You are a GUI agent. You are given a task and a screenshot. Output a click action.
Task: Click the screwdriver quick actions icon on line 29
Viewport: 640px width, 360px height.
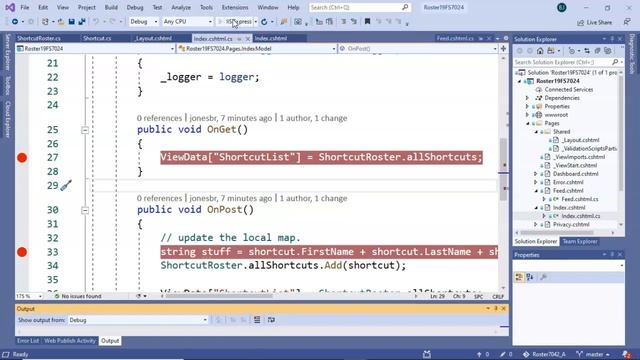coord(66,186)
